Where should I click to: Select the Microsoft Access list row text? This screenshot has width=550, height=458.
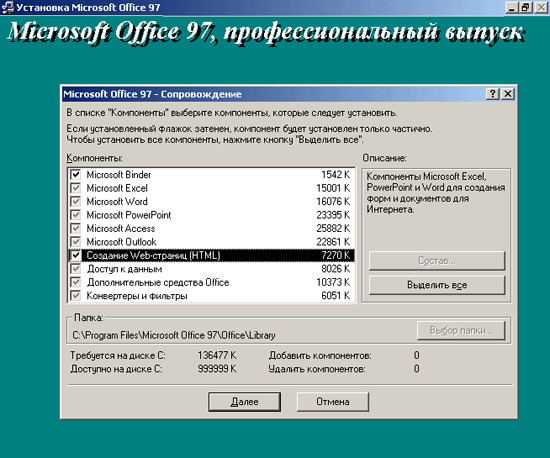[121, 228]
